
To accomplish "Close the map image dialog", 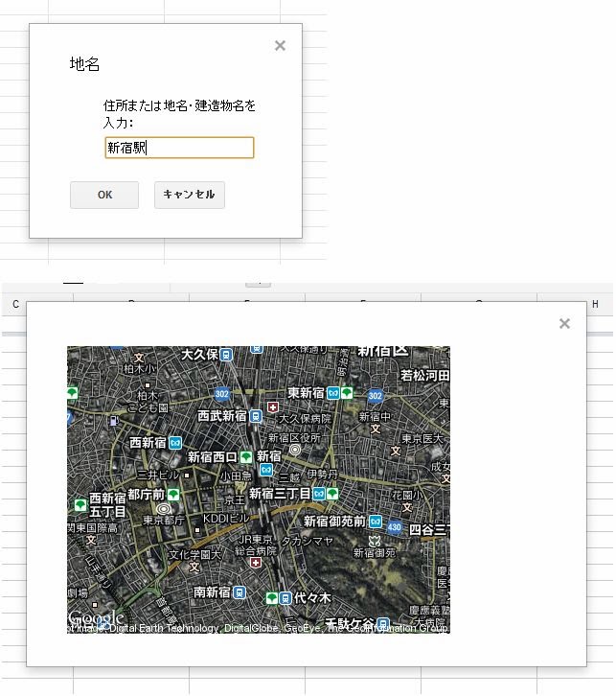I will tap(564, 324).
